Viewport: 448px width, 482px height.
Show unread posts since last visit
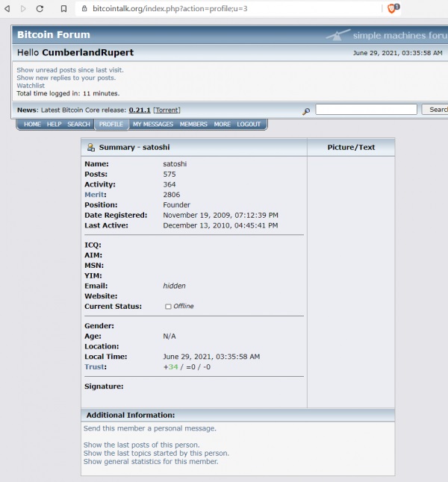(70, 70)
